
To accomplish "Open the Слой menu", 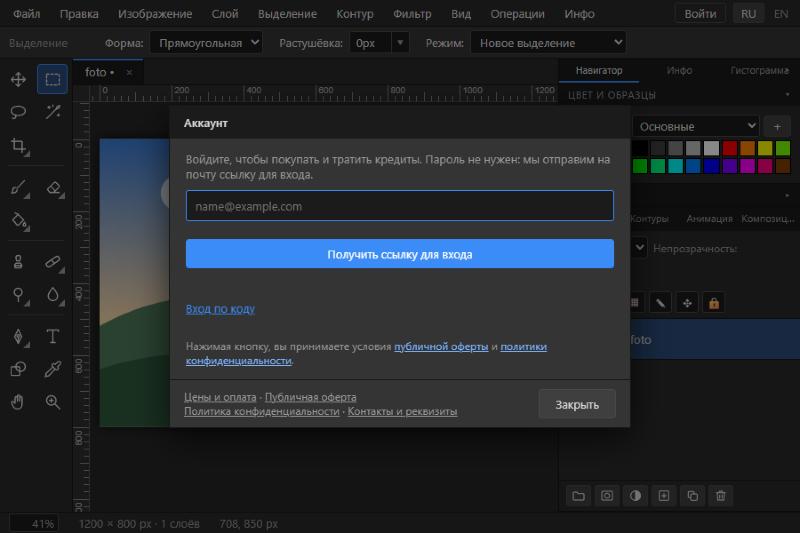I will pos(225,14).
